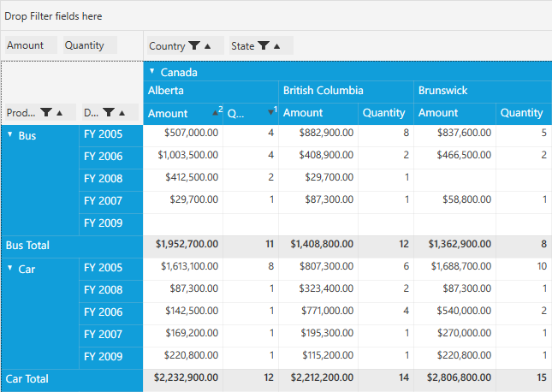Toggle sort arrow on the Country field

[209, 46]
